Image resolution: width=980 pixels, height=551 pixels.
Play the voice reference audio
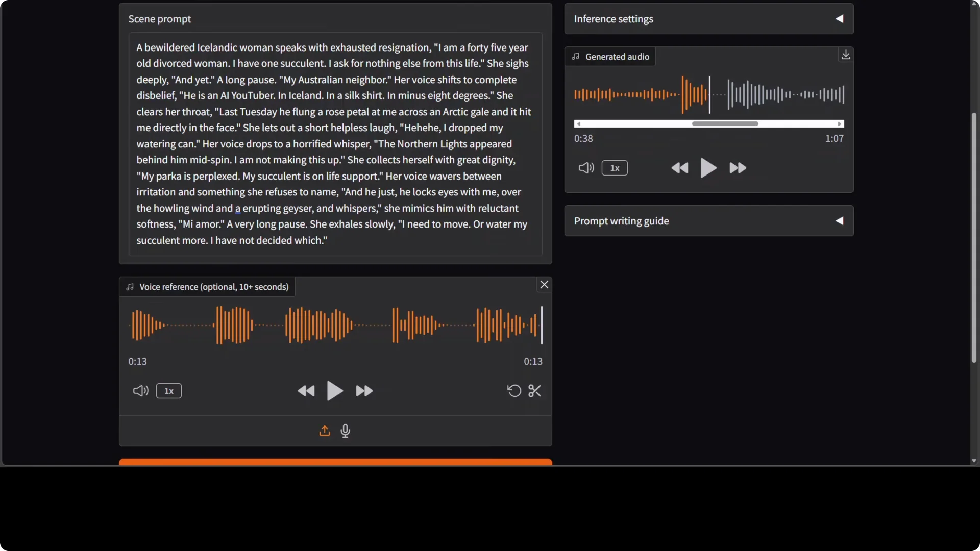335,391
